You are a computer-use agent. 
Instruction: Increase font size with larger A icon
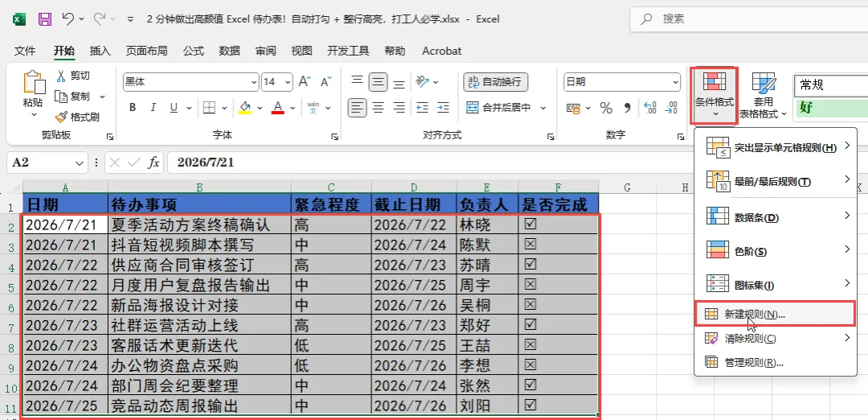(x=305, y=82)
